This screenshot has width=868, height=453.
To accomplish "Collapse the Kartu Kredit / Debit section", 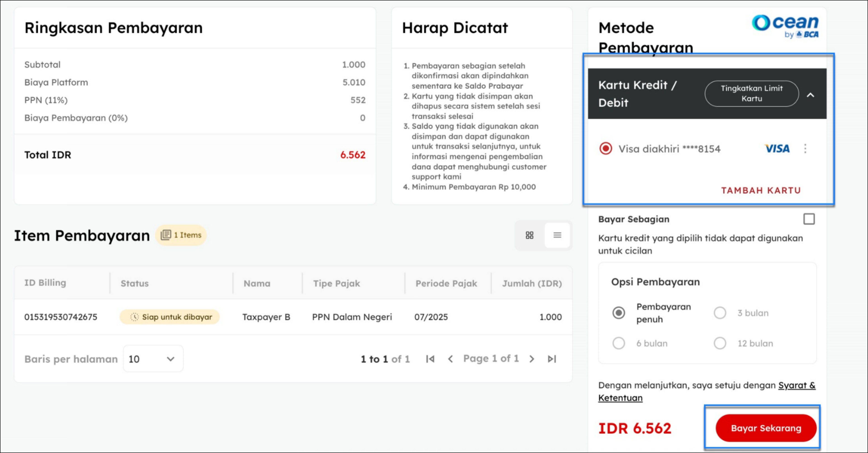I will click(810, 95).
